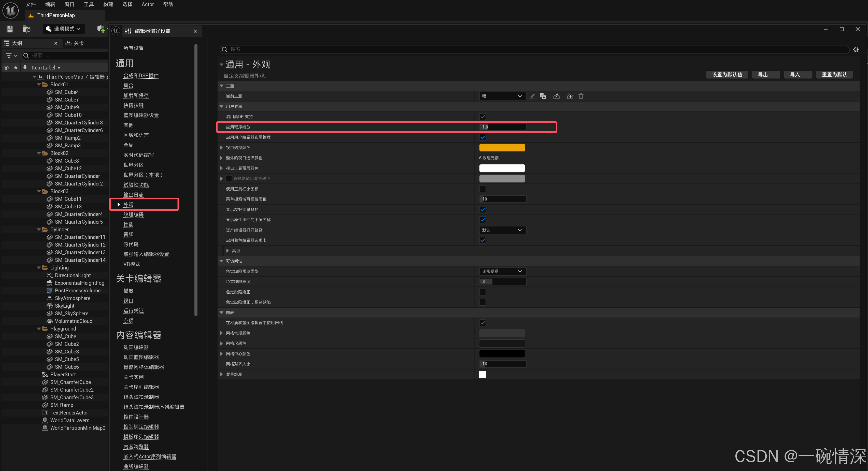This screenshot has height=471, width=868.
Task: Open preferences settings gear beside search
Action: [x=856, y=50]
